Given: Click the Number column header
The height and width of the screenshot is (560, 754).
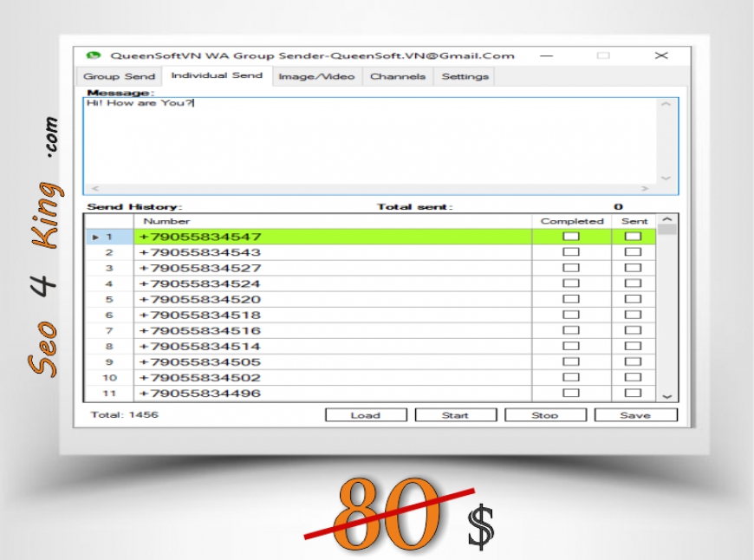Looking at the screenshot, I should click(333, 221).
